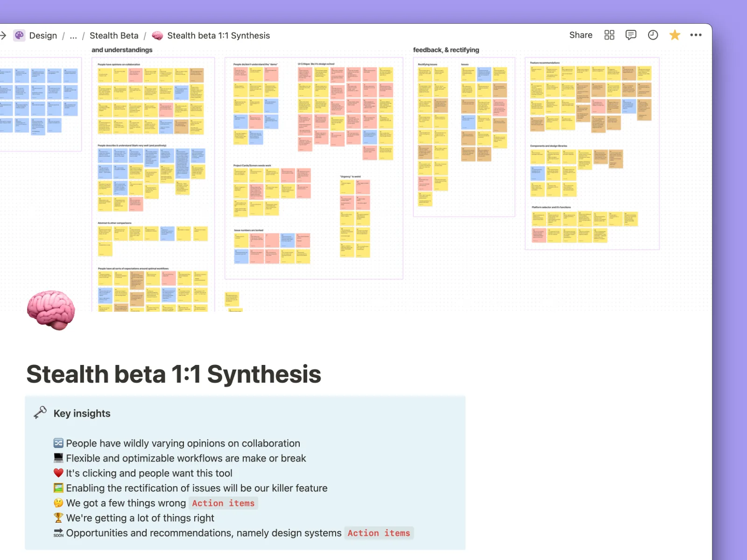Image resolution: width=747 pixels, height=560 pixels.
Task: Click the shuffle emoji beside collaboration insight
Action: [x=58, y=443]
